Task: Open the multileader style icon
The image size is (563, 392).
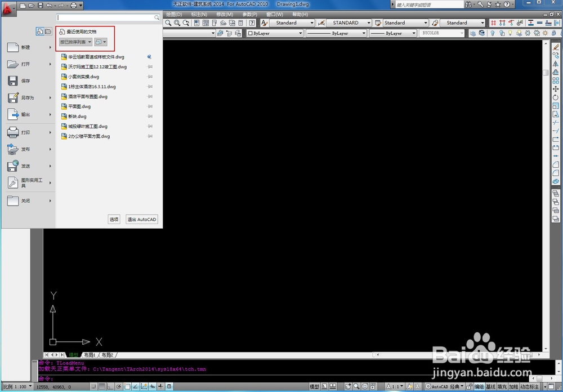Action: 435,23
